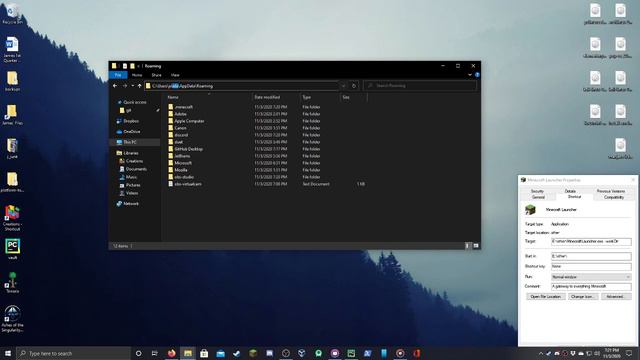Open the View ribbon tab
The image size is (640, 360).
[175, 75]
